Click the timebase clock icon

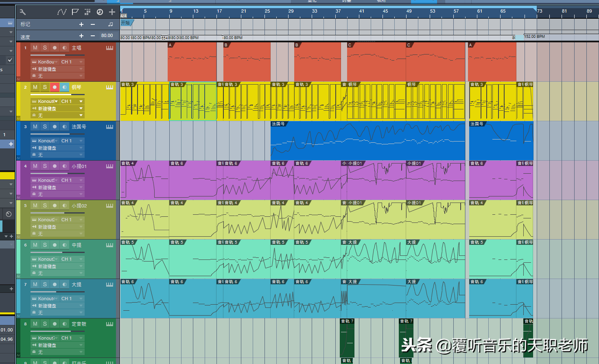pos(100,12)
